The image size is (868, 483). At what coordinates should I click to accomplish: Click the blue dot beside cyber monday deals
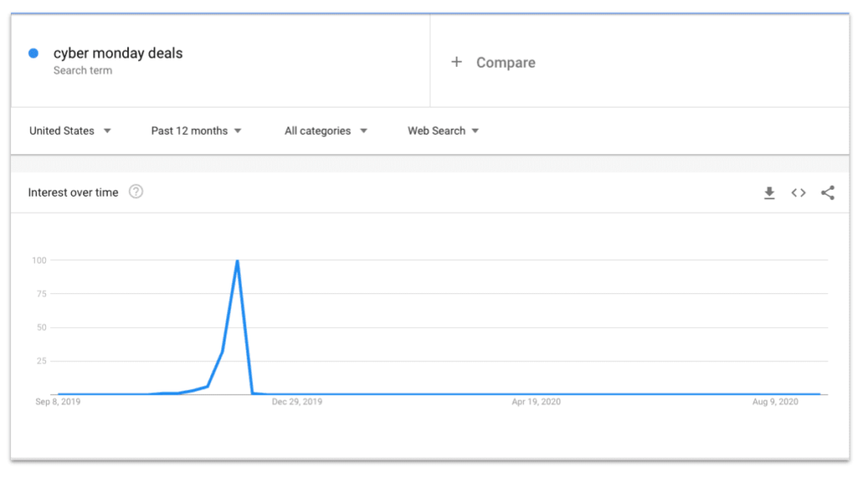pyautogui.click(x=34, y=53)
